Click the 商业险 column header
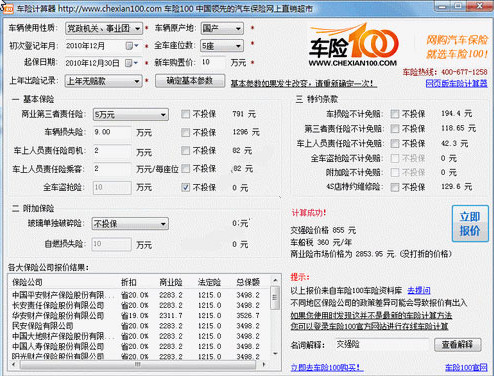Viewport: 494px width, 376px height. click(171, 282)
